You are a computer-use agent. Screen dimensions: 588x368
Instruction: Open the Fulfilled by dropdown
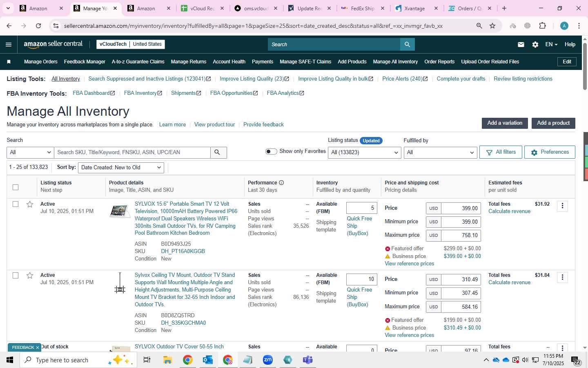[x=440, y=153]
